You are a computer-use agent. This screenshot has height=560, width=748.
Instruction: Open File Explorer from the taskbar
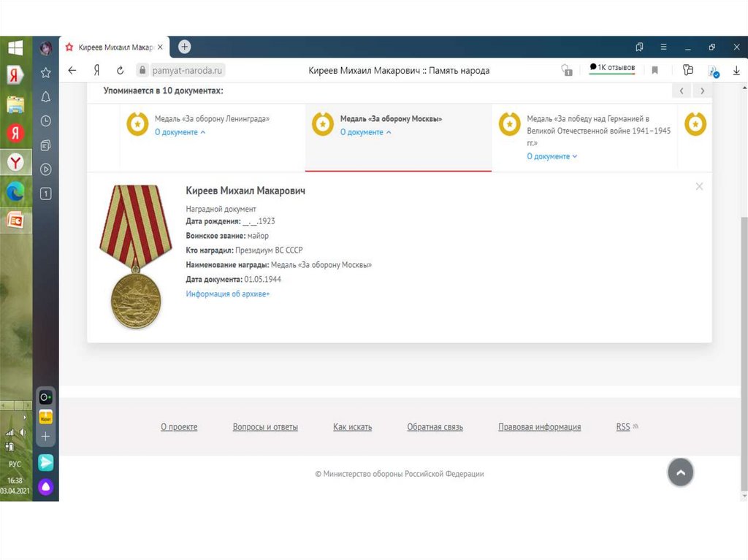pyautogui.click(x=15, y=104)
